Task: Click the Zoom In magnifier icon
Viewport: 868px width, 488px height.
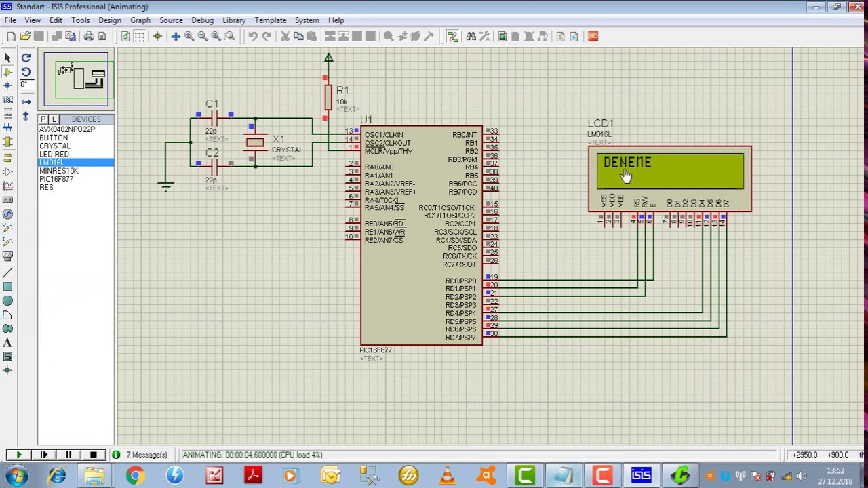Action: click(x=189, y=37)
